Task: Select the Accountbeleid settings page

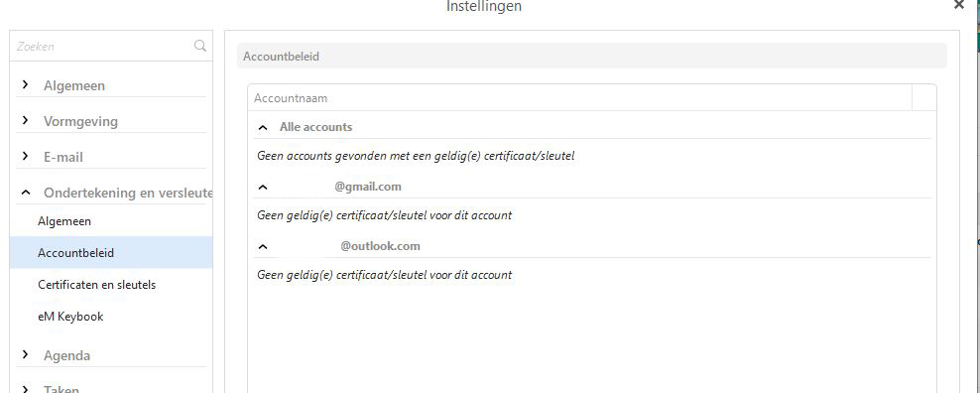Action: click(111, 253)
